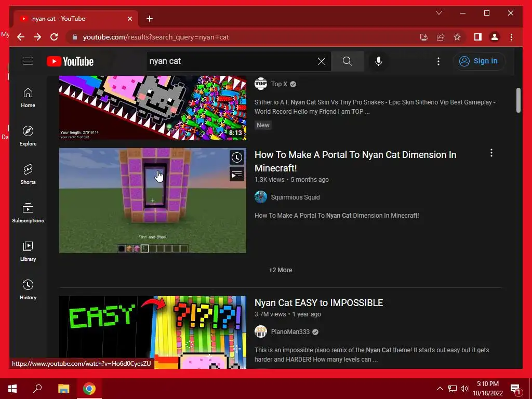
Task: Open the YouTube hamburger guide menu
Action: click(x=28, y=61)
